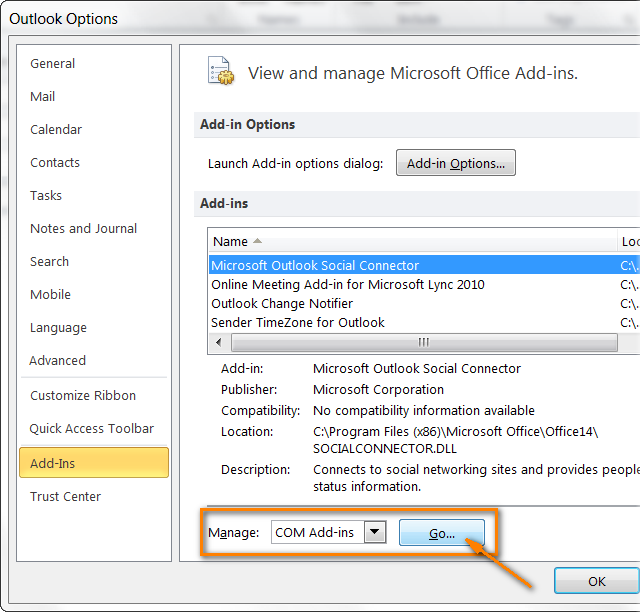Select Online Meeting Add-in for Lync 2010

tap(347, 285)
